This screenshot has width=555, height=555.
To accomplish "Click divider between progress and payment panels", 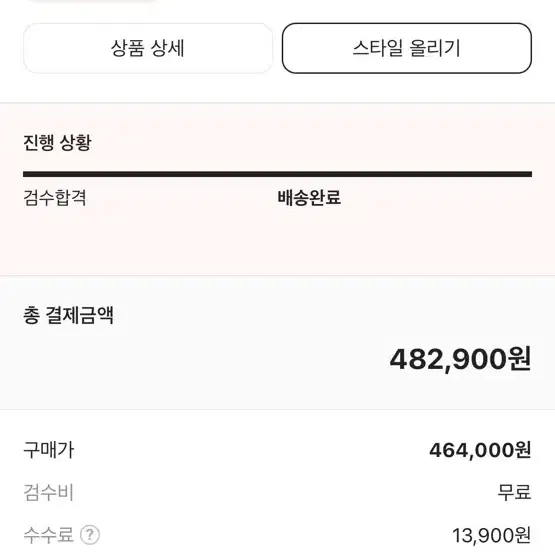I will tap(278, 275).
